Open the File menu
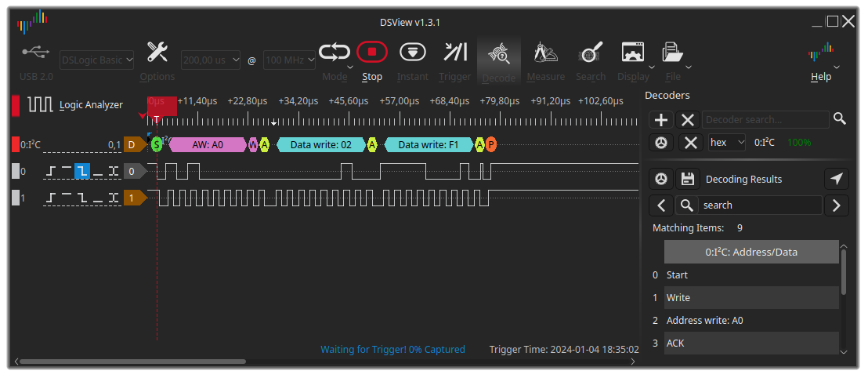This screenshot has height=378, width=868. 673,52
